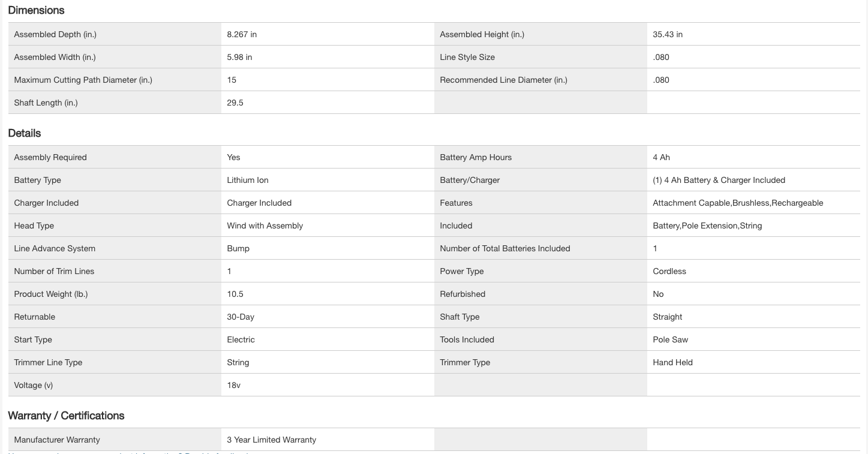Select the 35.43 in assembled height value
Viewport: 868px width, 454px height.
tap(668, 35)
